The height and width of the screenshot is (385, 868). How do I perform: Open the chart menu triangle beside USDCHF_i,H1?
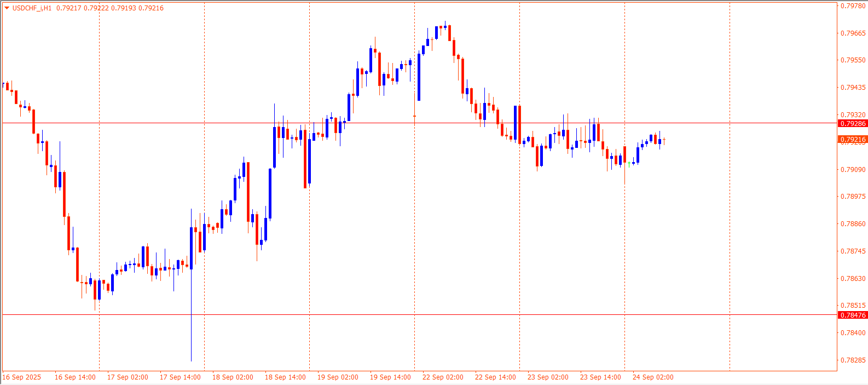click(x=7, y=8)
